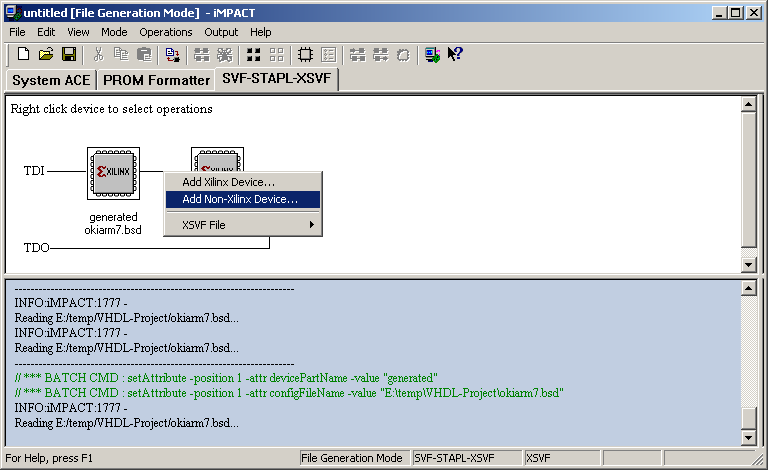Viewport: 768px width, 470px height.
Task: Click the 'okiarm7.bsd' device file label
Action: 113,230
